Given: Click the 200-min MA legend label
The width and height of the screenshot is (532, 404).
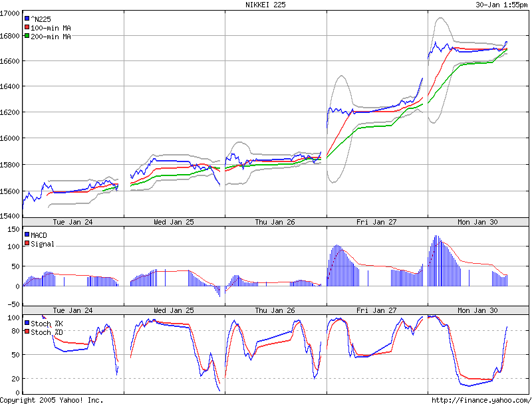Looking at the screenshot, I should pos(51,37).
